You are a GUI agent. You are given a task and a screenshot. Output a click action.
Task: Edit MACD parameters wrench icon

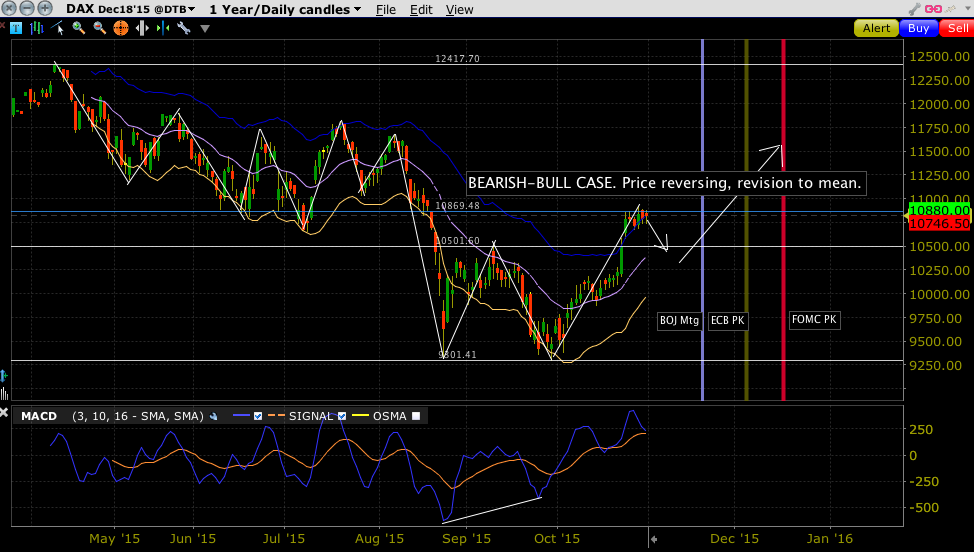click(x=214, y=417)
